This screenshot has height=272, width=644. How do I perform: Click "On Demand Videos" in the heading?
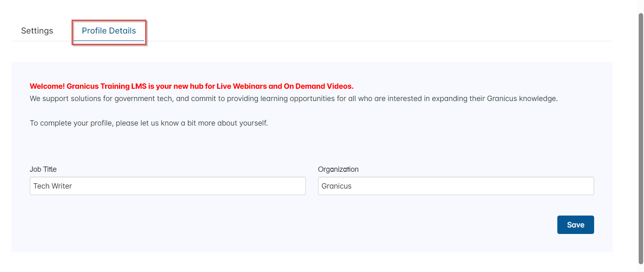(318, 86)
